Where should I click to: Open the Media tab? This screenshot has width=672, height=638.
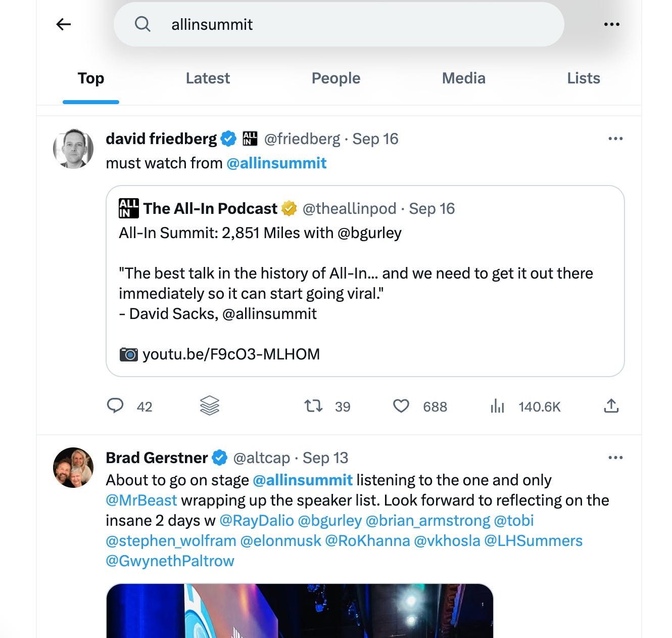click(463, 78)
